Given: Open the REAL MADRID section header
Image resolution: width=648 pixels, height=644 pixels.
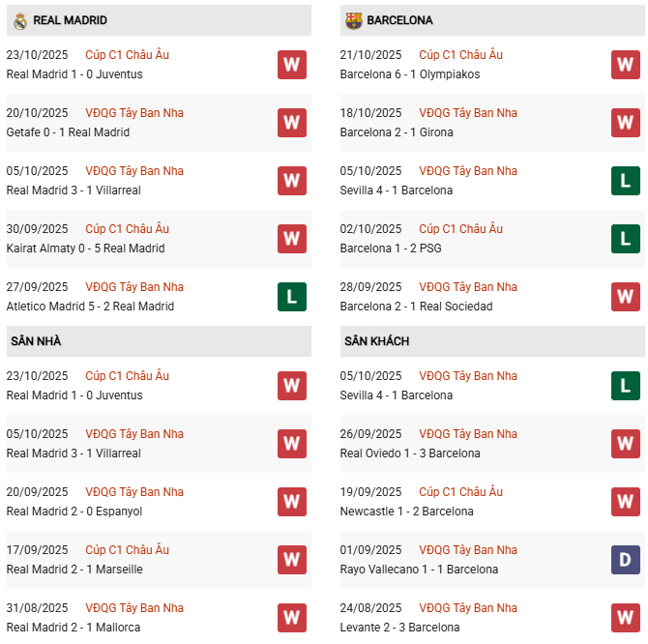Looking at the screenshot, I should [x=70, y=20].
